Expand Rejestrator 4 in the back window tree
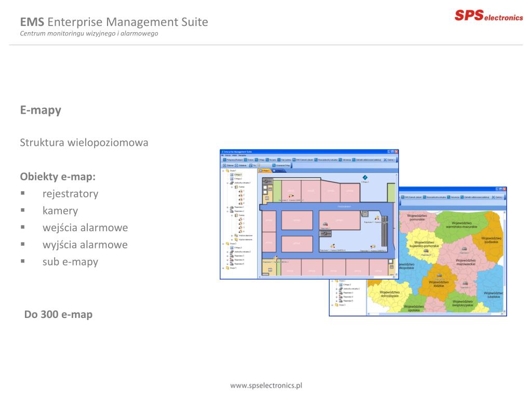Image resolution: width=532 pixels, height=399 pixels. pyautogui.click(x=337, y=297)
